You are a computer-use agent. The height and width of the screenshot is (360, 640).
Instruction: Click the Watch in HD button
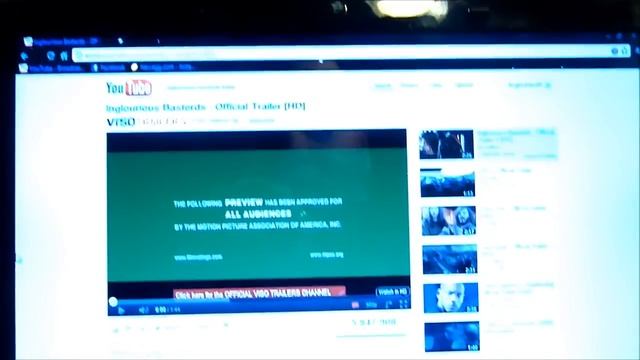pyautogui.click(x=392, y=292)
